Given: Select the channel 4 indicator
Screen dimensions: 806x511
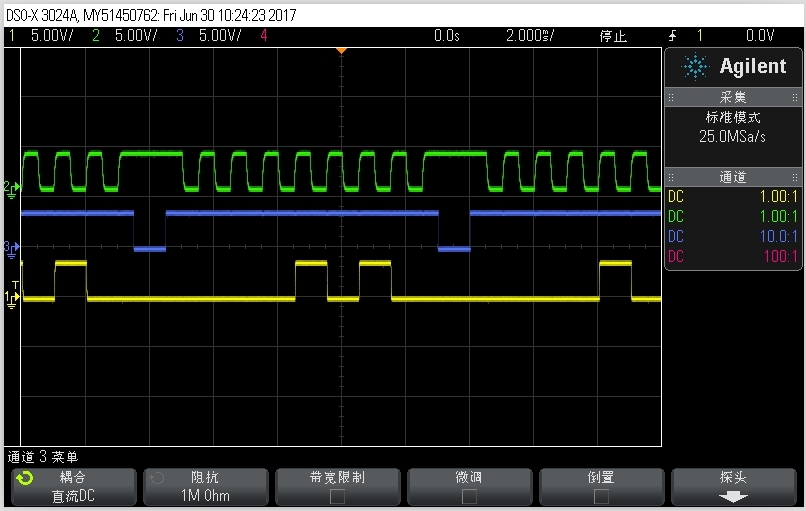Looking at the screenshot, I should click(264, 35).
